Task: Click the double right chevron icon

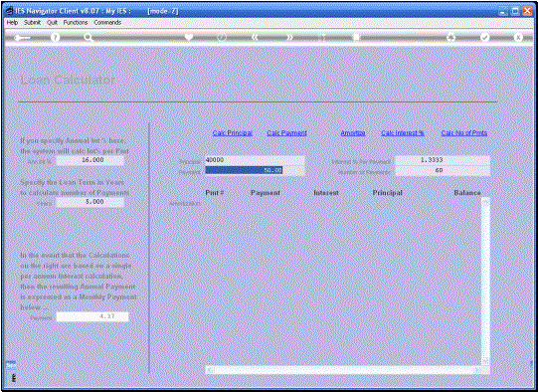Action: [289, 37]
